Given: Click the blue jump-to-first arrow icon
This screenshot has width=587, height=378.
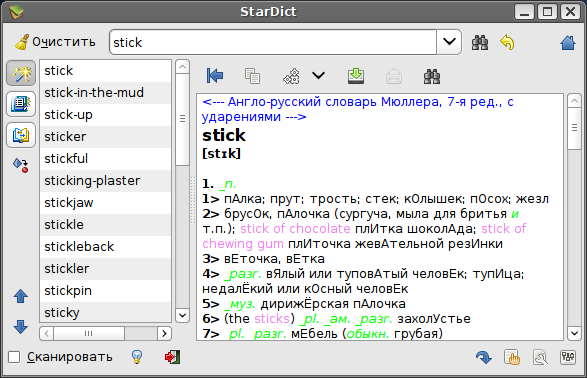Looking at the screenshot, I should pyautogui.click(x=215, y=76).
